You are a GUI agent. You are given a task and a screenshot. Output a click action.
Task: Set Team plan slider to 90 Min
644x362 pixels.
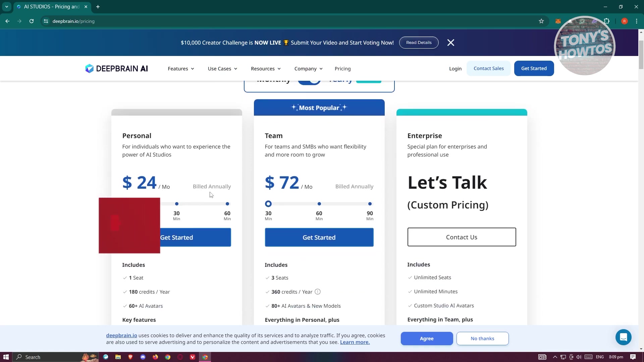[370, 204]
